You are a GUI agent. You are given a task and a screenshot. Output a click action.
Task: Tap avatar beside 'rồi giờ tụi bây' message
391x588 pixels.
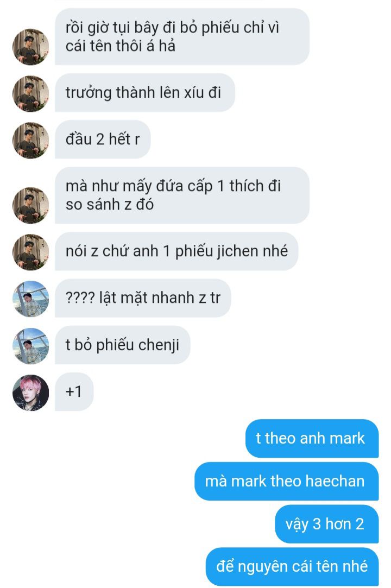pos(31,47)
